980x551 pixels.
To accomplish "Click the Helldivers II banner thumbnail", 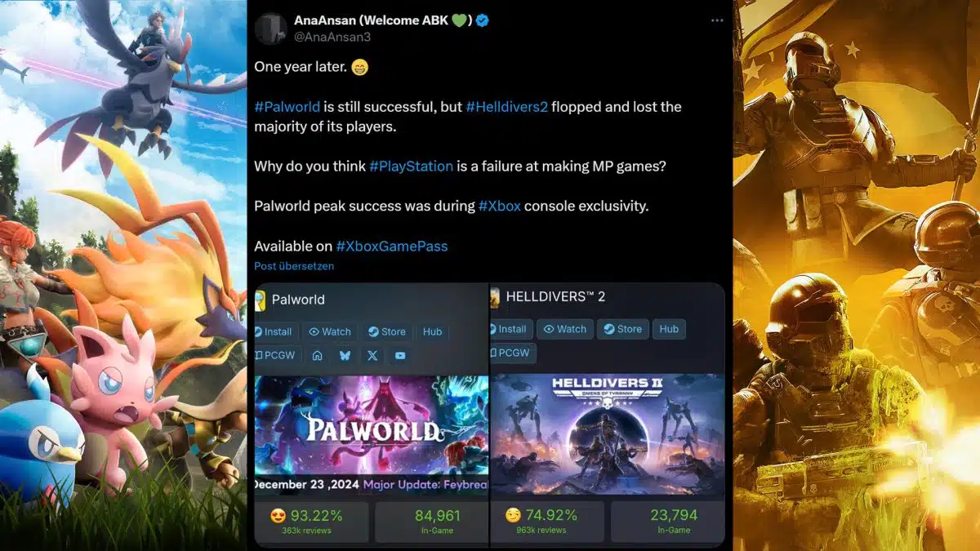I will [x=608, y=434].
